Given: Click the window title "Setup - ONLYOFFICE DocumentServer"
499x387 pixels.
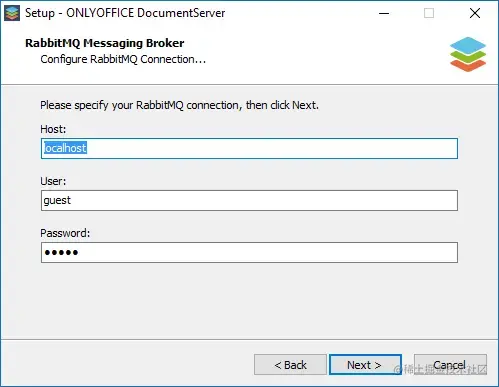Looking at the screenshot, I should (125, 13).
